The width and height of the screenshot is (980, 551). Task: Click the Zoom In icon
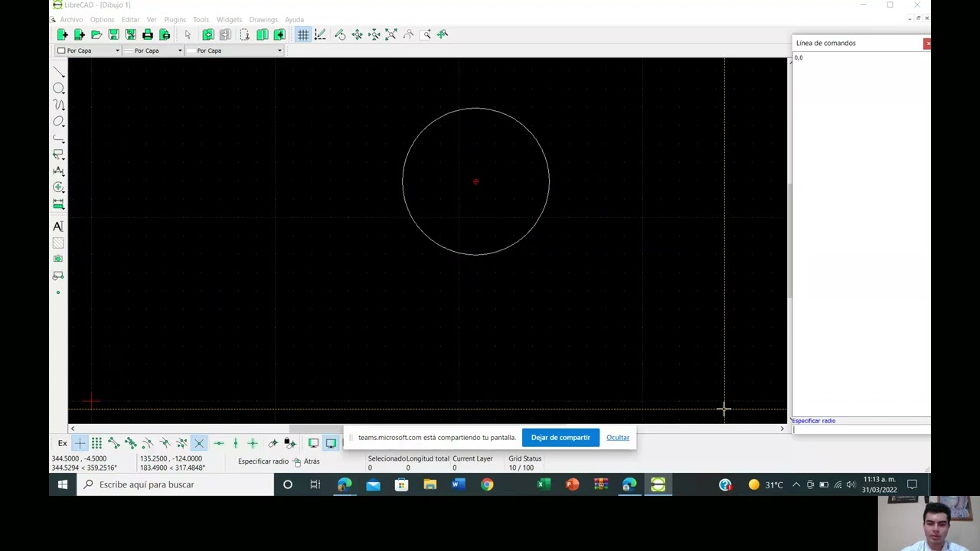point(357,34)
